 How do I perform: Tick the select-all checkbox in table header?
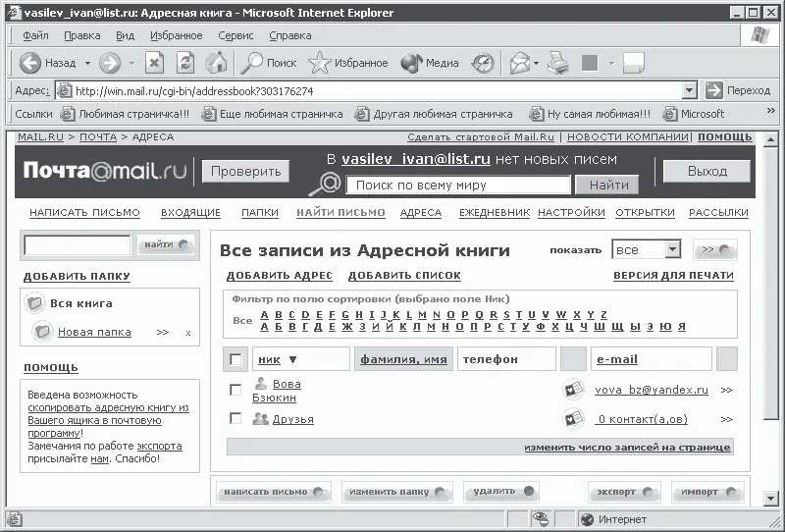235,359
